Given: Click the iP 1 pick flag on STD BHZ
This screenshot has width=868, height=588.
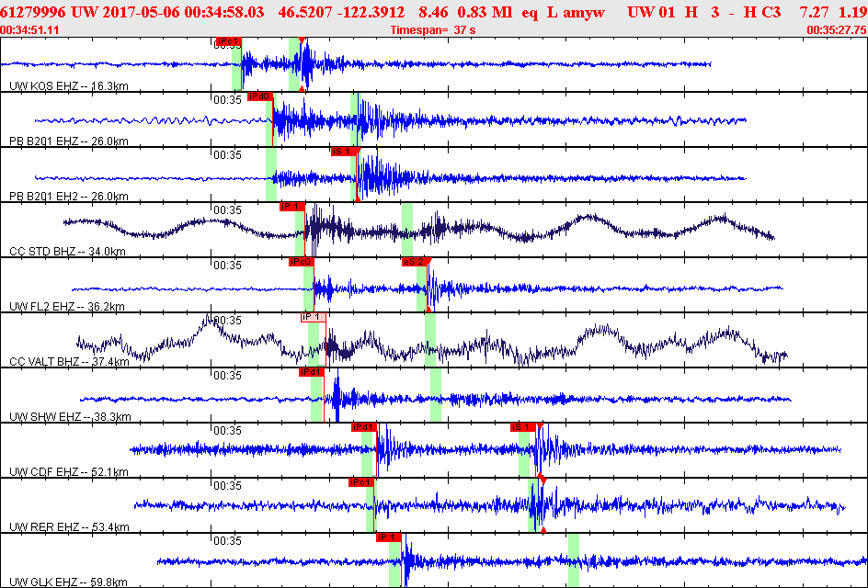Looking at the screenshot, I should pos(292,207).
